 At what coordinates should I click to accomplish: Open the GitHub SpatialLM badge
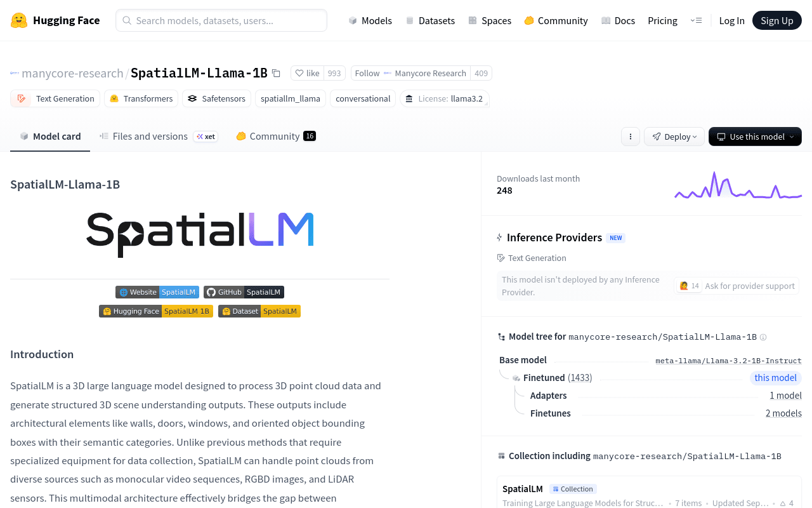pos(244,292)
